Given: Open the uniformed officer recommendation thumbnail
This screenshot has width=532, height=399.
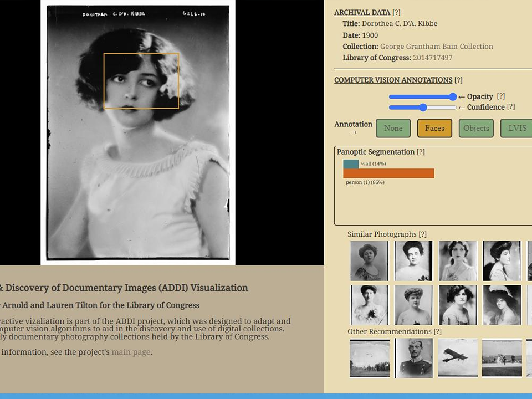Looking at the screenshot, I should point(413,359).
